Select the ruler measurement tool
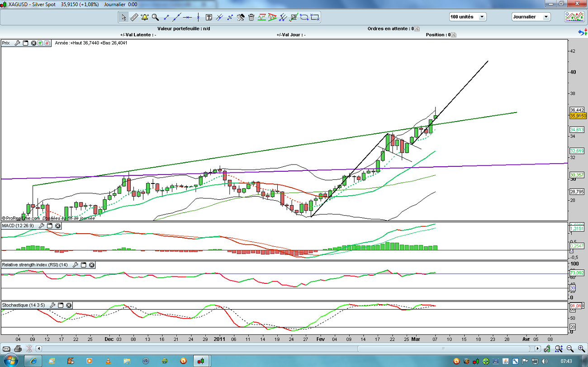588x367 pixels. [134, 17]
